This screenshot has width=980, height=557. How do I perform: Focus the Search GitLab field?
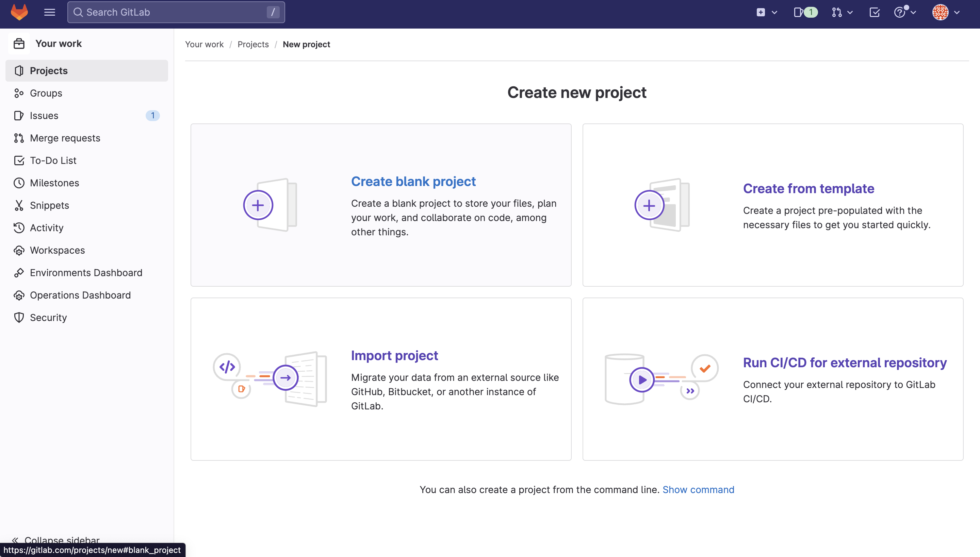tap(176, 12)
